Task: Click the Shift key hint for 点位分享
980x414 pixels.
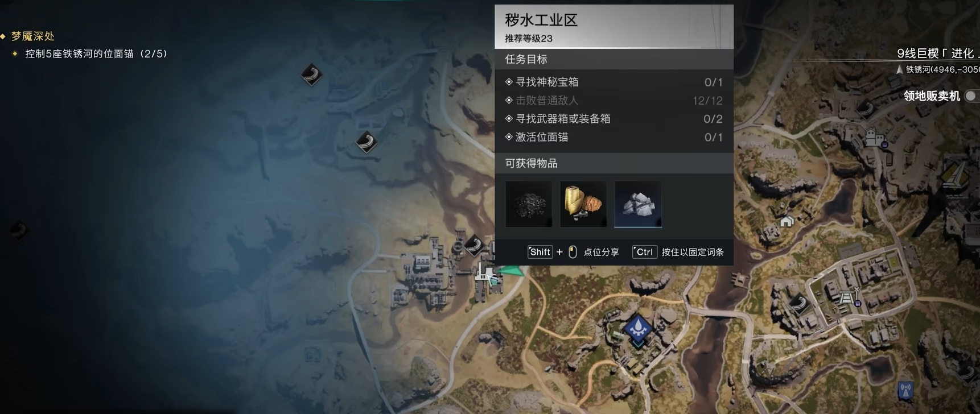Action: [x=540, y=252]
